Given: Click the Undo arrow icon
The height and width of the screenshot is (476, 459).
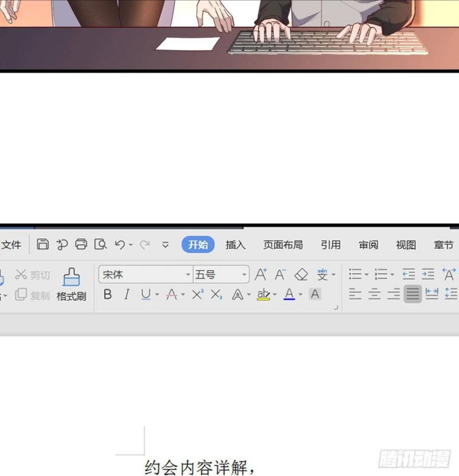Looking at the screenshot, I should pyautogui.click(x=120, y=245).
